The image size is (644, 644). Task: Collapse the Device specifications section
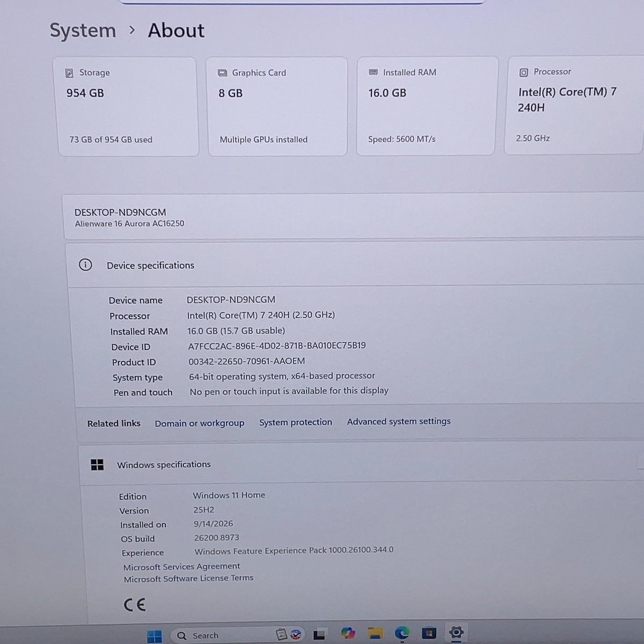(x=355, y=265)
